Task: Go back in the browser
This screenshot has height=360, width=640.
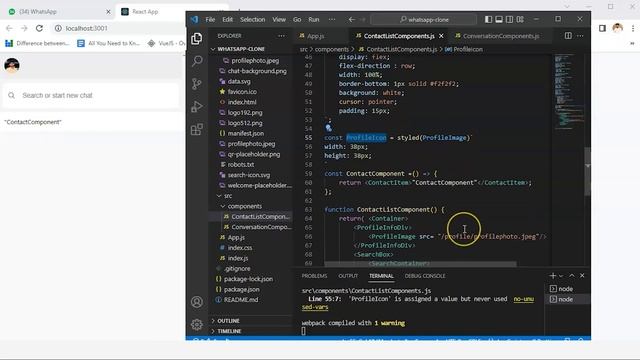Action: tap(9, 28)
